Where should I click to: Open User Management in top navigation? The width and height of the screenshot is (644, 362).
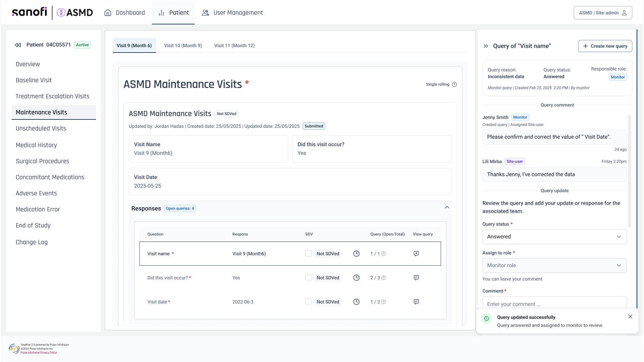[232, 13]
